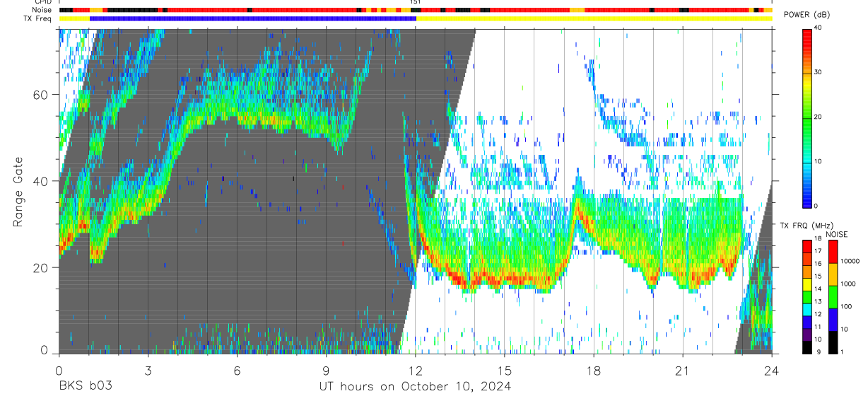Click the black segment of NOISE legend

pos(833,342)
